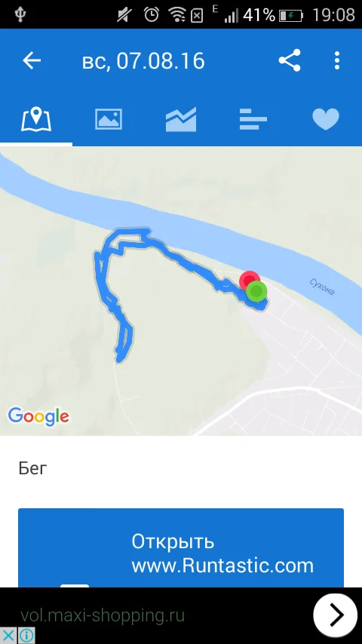Tap the date title вс, 07.08.16
The width and height of the screenshot is (362, 644).
[143, 61]
